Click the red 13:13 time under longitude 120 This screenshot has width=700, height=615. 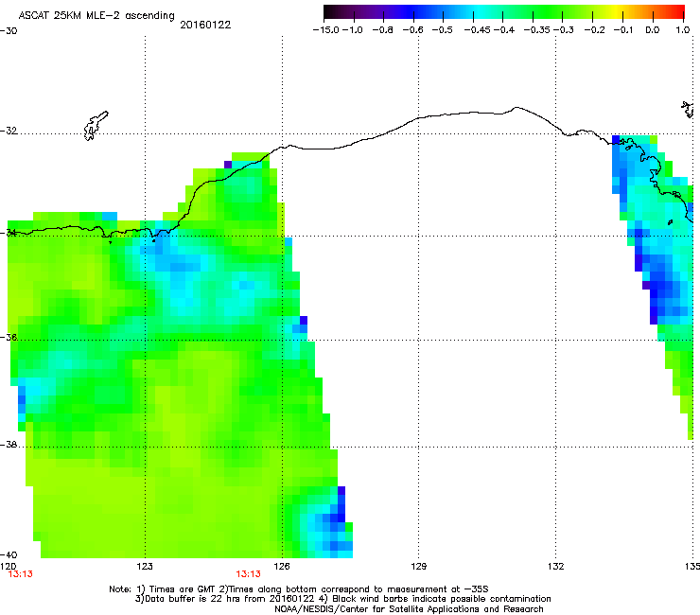(x=21, y=574)
